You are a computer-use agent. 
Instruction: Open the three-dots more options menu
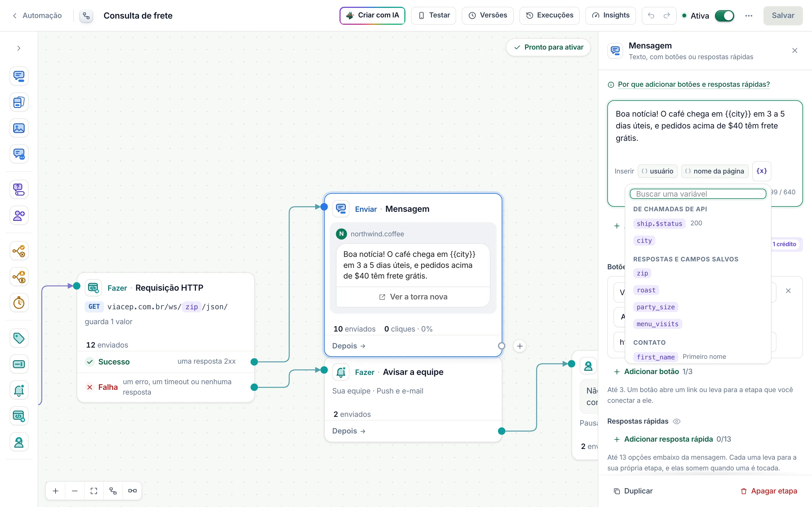tap(749, 16)
